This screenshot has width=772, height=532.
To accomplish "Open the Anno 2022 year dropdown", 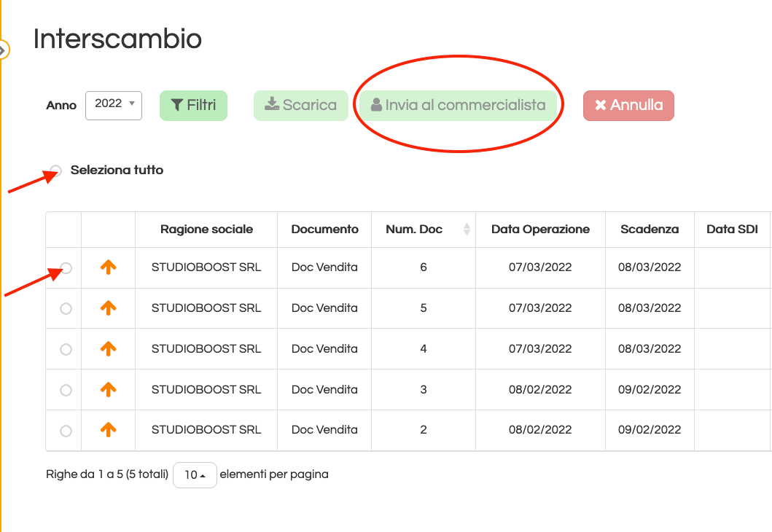I will click(x=114, y=106).
